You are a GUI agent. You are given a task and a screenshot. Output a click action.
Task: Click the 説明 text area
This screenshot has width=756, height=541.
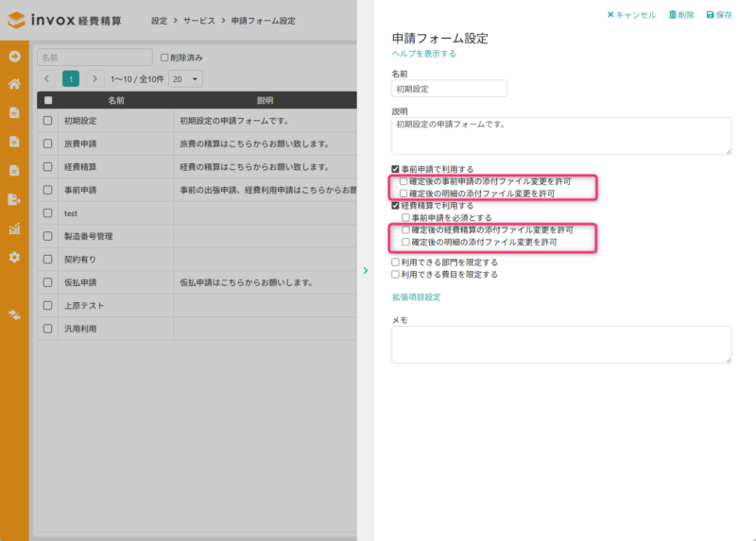point(561,136)
